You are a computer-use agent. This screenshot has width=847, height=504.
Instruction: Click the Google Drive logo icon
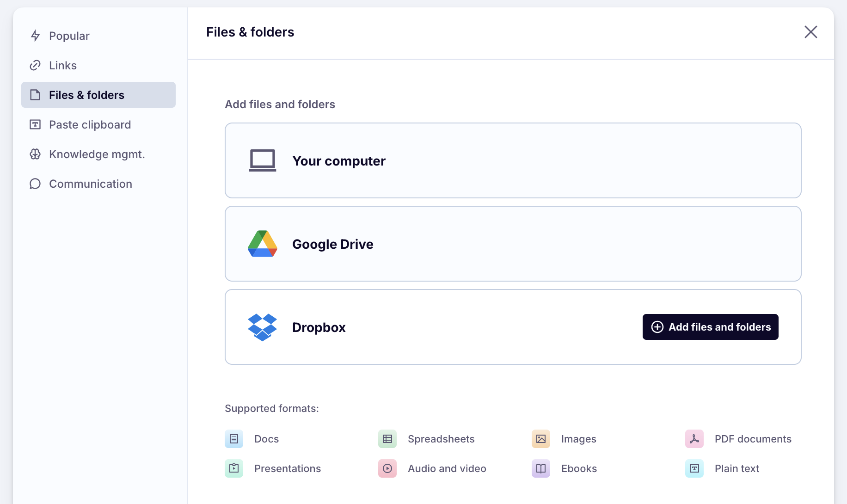coord(262,244)
